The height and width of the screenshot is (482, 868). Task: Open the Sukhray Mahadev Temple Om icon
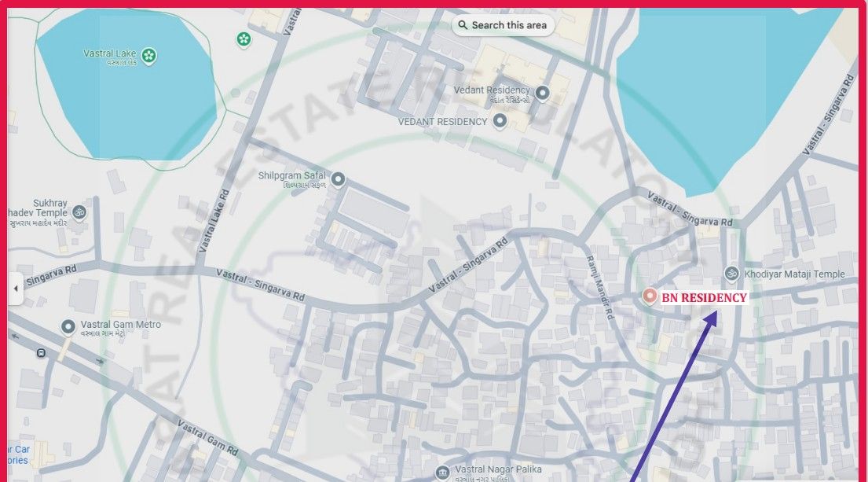tap(79, 212)
